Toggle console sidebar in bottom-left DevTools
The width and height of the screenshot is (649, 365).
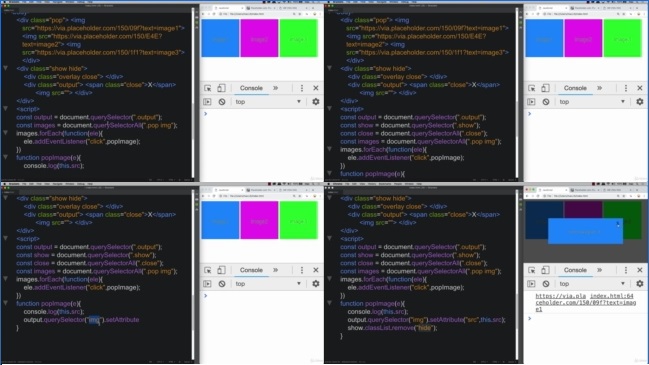coord(207,284)
